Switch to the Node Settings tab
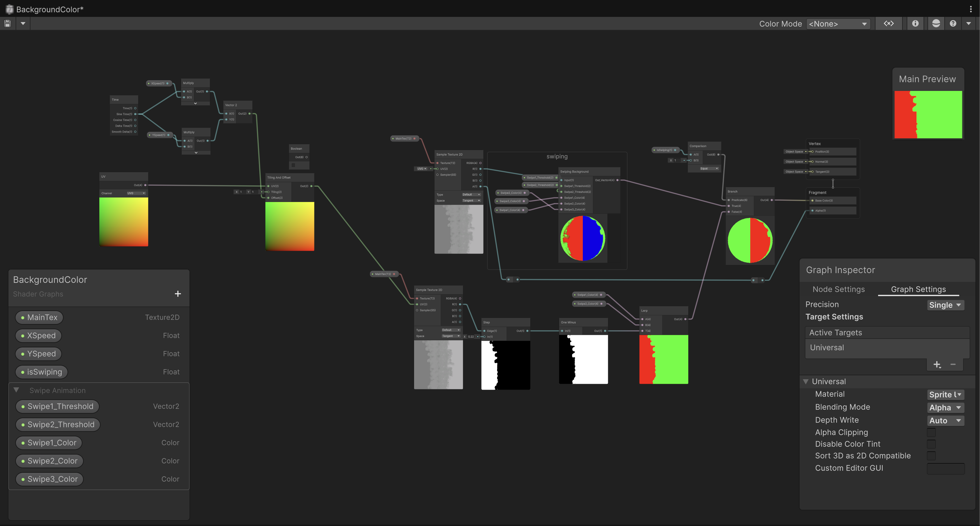980x526 pixels. tap(839, 289)
